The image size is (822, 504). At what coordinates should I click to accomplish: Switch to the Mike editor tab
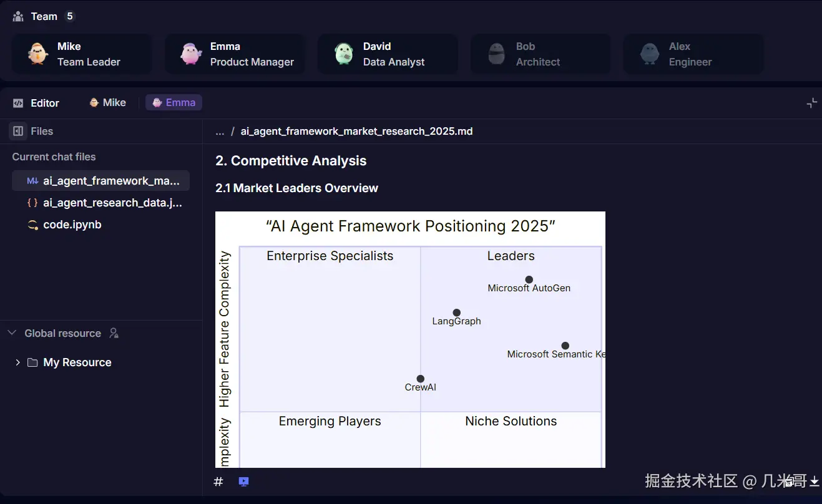pyautogui.click(x=107, y=102)
